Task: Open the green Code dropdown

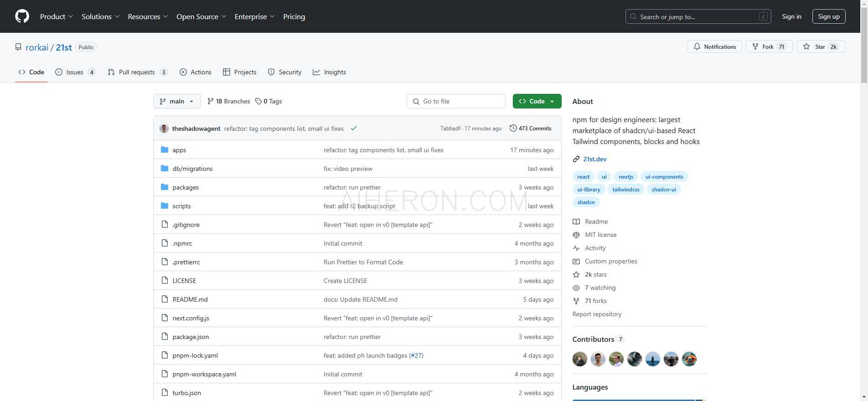Action: tap(537, 101)
